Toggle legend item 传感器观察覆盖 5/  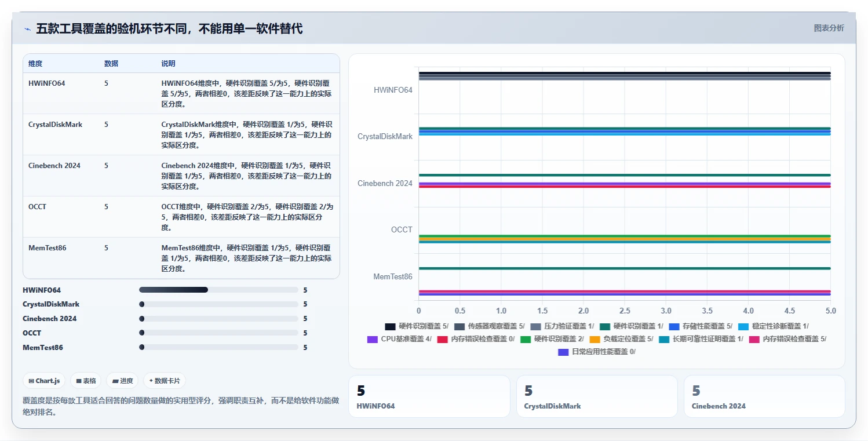[490, 326]
